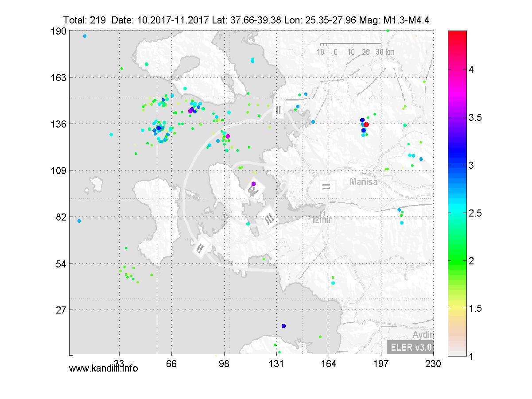Open the www.kandilli.info link
The width and height of the screenshot is (532, 399).
point(104,368)
